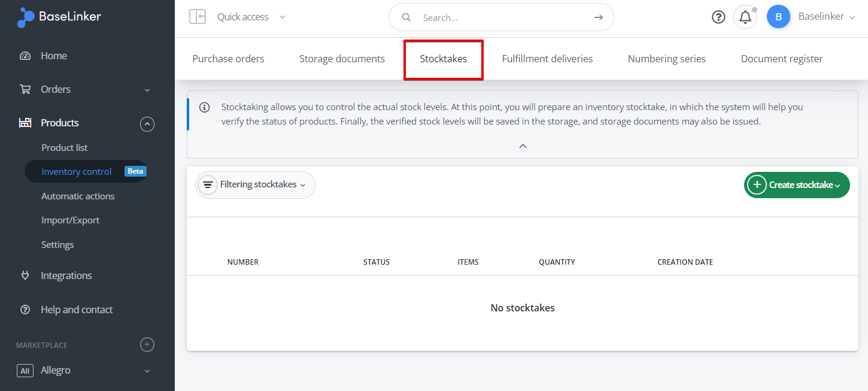Go to Home in the sidebar
The height and width of the screenshot is (391, 868).
coord(54,56)
